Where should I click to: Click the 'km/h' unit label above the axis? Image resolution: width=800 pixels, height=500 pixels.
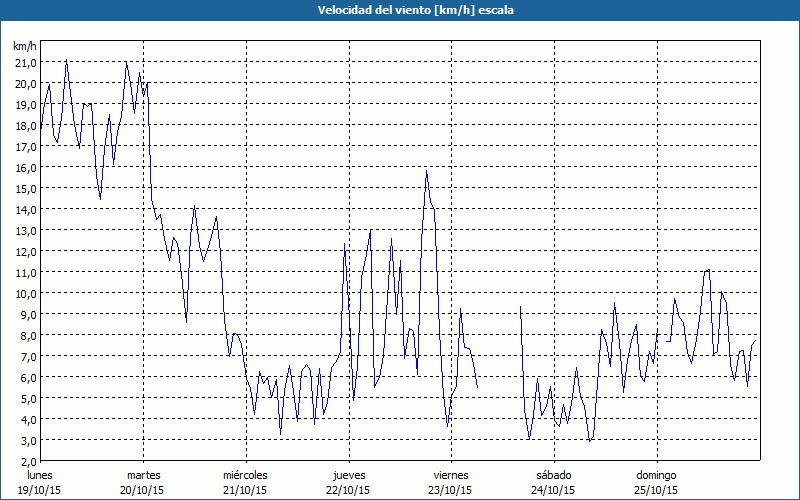tap(25, 46)
